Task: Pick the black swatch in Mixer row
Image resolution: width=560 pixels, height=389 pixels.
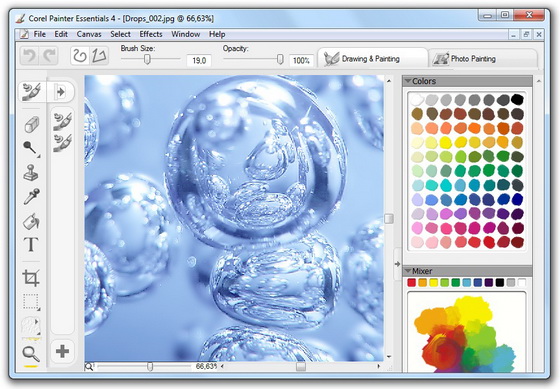Action: 500,283
